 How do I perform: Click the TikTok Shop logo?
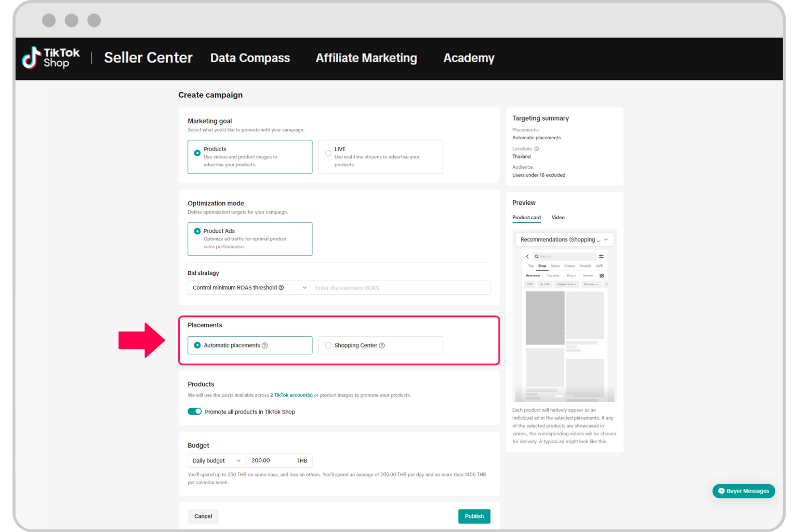point(50,58)
